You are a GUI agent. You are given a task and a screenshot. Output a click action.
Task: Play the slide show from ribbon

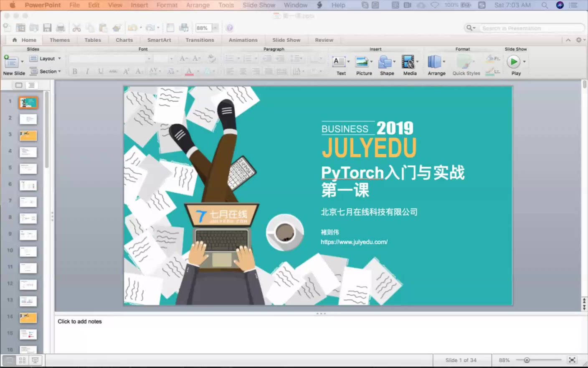pos(513,61)
